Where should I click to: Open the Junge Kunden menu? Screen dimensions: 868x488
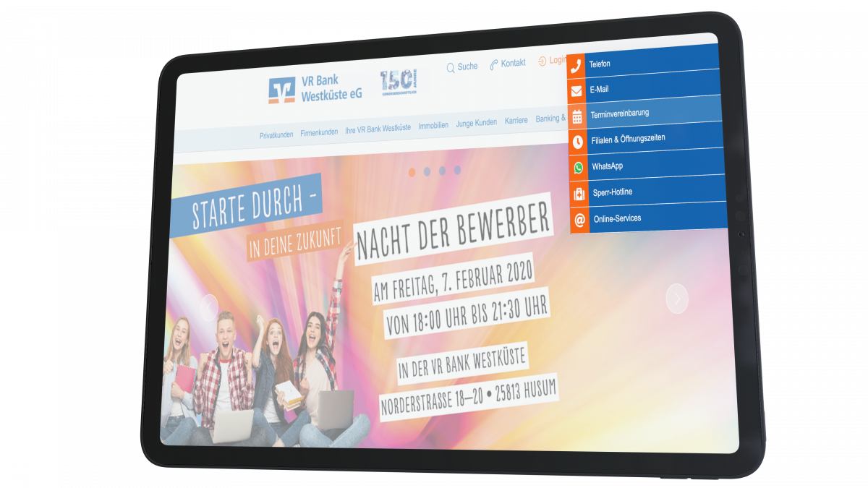point(477,123)
